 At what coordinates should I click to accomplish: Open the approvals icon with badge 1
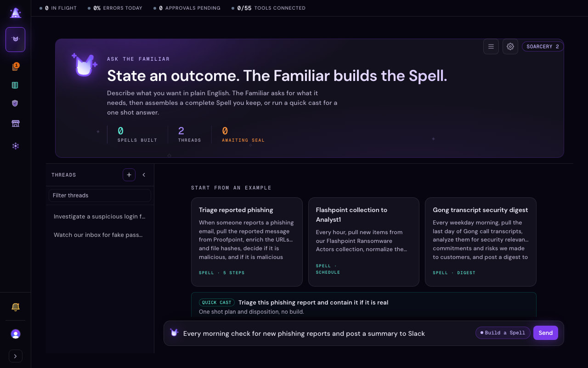click(x=15, y=67)
